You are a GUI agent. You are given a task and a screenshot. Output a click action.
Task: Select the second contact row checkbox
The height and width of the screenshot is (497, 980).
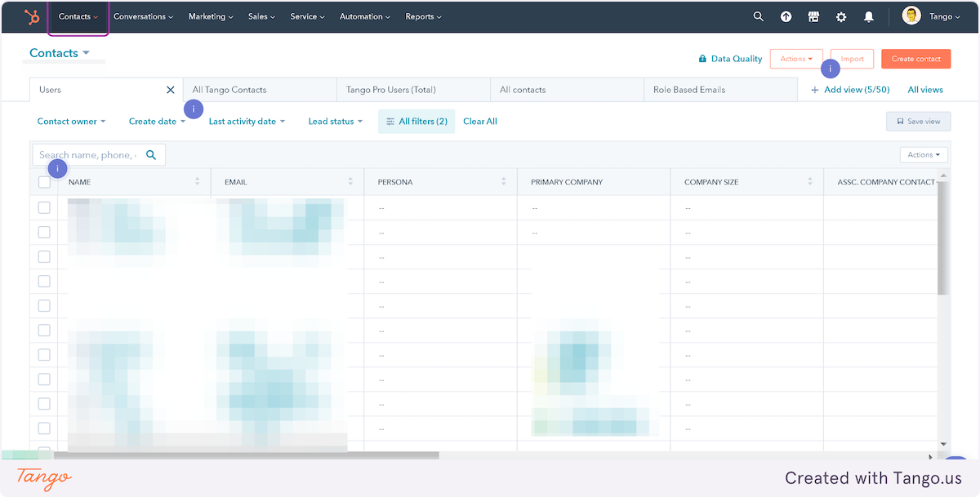point(44,232)
